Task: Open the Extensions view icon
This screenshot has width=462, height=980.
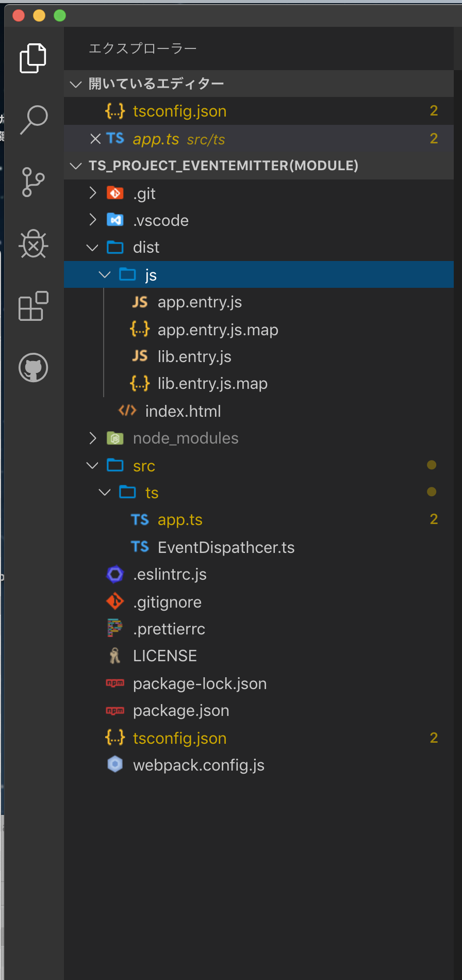Action: [x=34, y=306]
